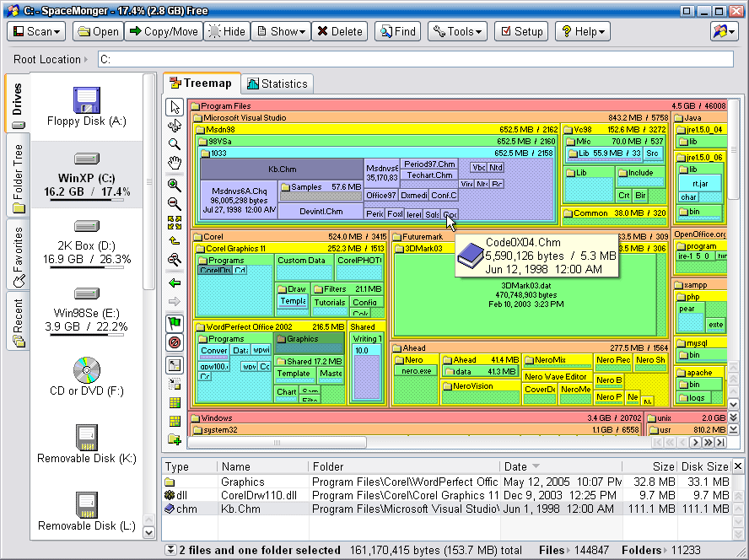Click the treemap next-page right arrow
This screenshot has width=749, height=560.
coord(696,443)
